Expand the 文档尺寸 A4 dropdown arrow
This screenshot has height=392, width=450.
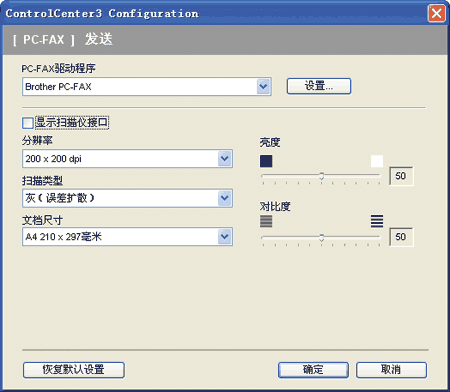coord(225,237)
